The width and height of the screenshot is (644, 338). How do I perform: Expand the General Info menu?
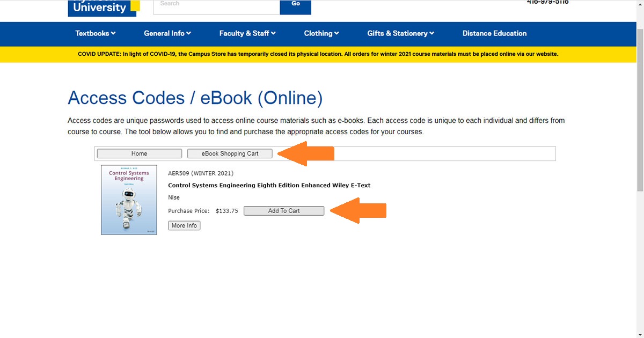coord(167,33)
